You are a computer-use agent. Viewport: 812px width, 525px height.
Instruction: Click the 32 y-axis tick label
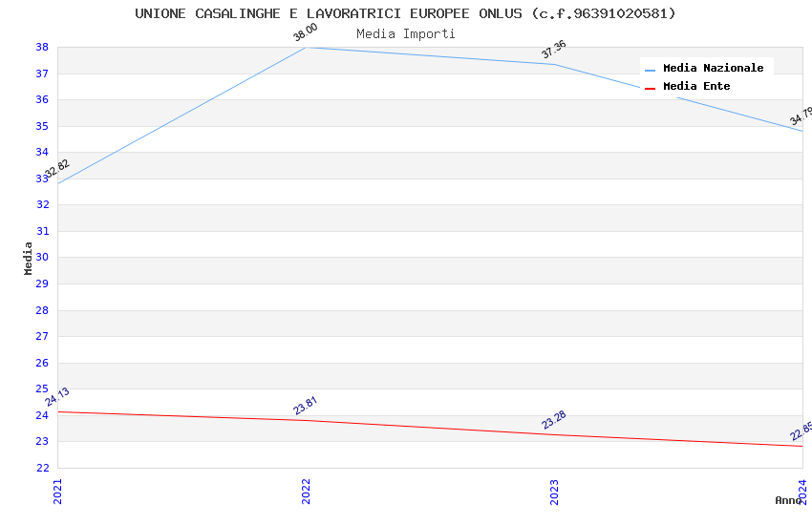click(x=42, y=204)
